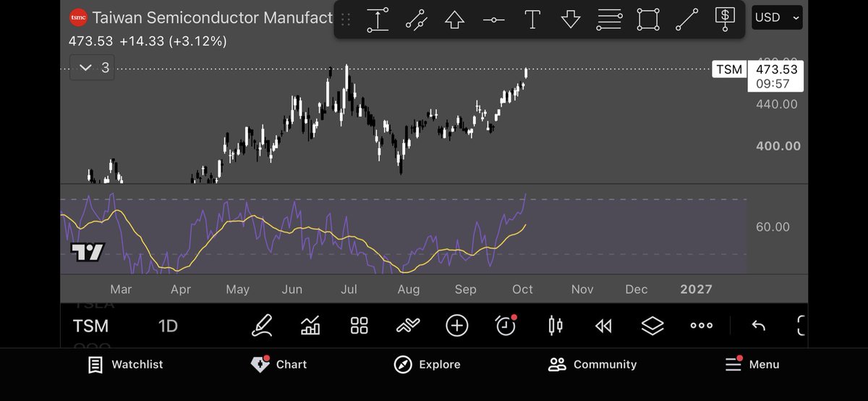Open the TSM symbol search

point(90,326)
